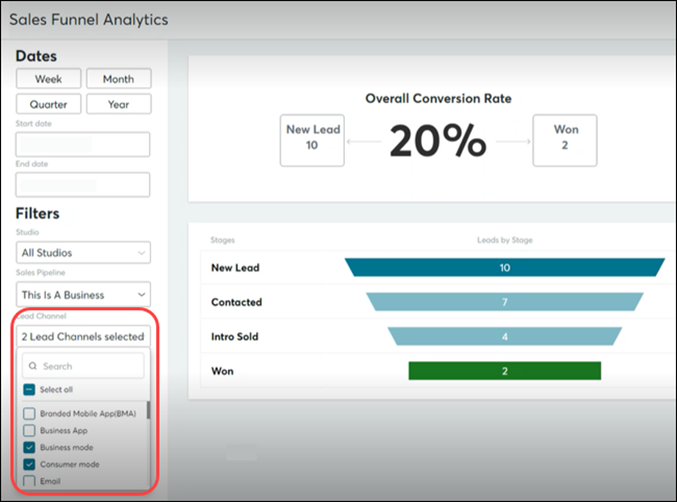Check the Email checkbox

click(x=29, y=481)
